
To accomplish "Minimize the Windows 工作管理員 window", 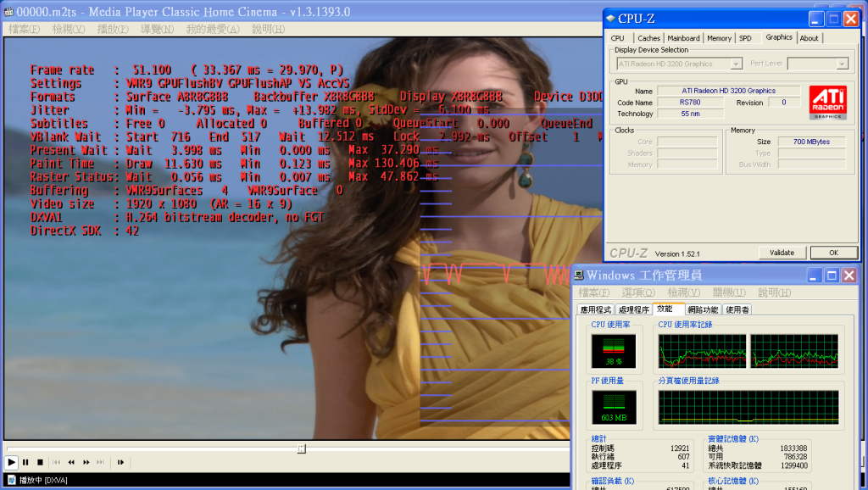I will (815, 276).
